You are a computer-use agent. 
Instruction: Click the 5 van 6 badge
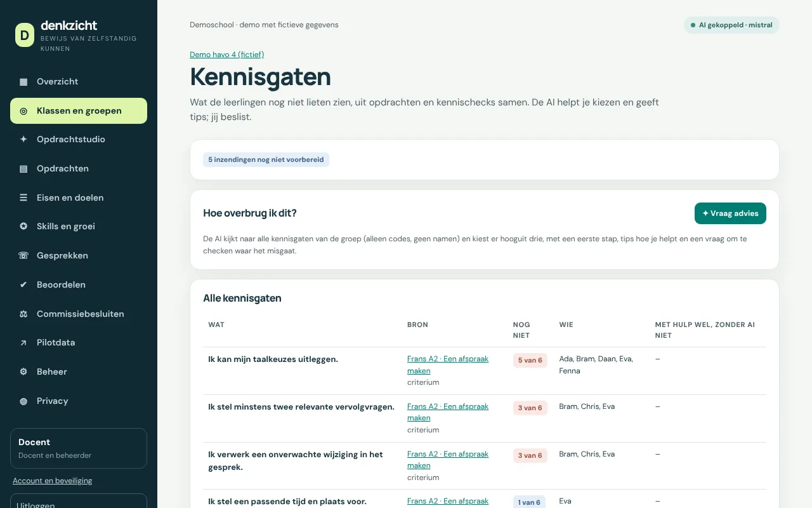pyautogui.click(x=530, y=361)
